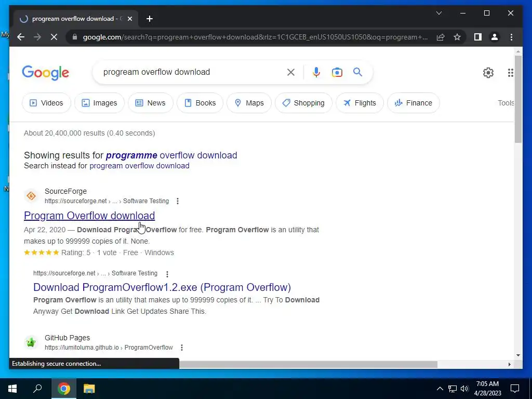Switch to the Finance filter
The image size is (532, 399).
[413, 103]
